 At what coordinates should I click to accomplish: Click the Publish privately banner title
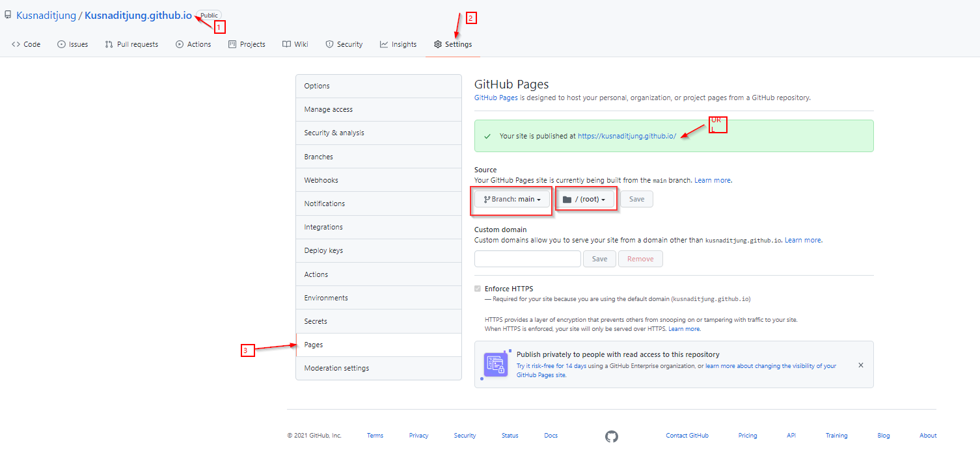[618, 354]
